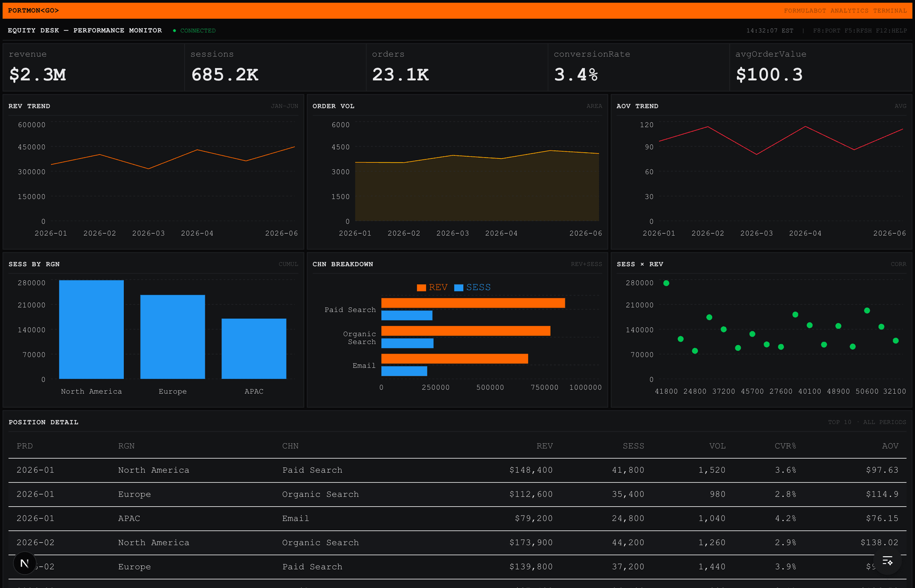The width and height of the screenshot is (915, 588).
Task: Open the floating list-sparkle assistant button
Action: click(x=887, y=561)
